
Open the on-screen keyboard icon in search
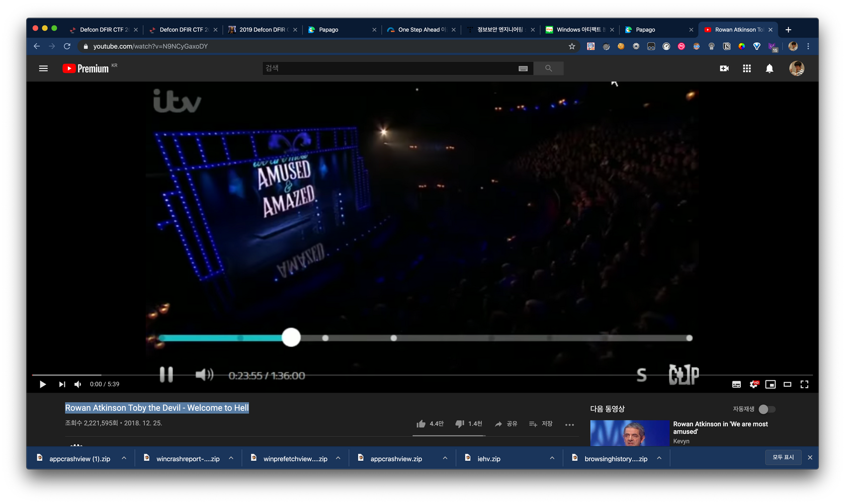click(523, 68)
